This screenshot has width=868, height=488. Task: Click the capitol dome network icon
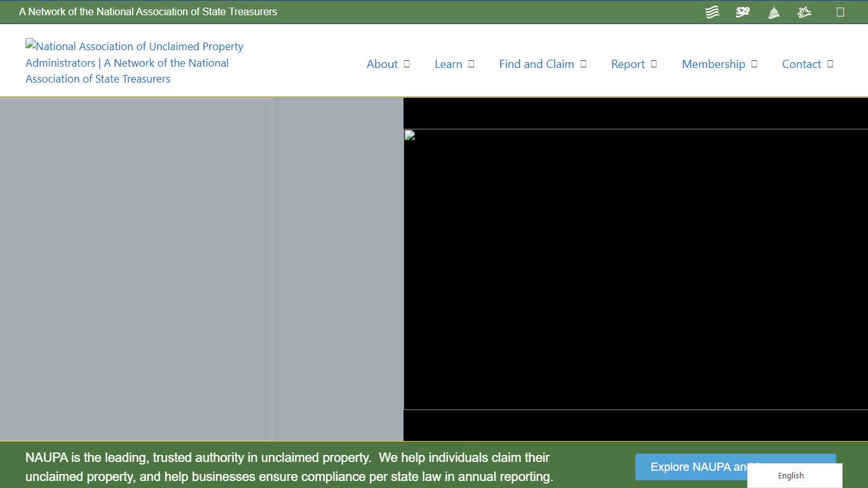pos(773,11)
